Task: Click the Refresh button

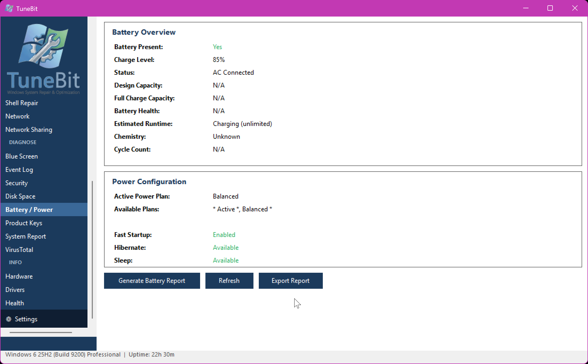Action: [x=229, y=280]
